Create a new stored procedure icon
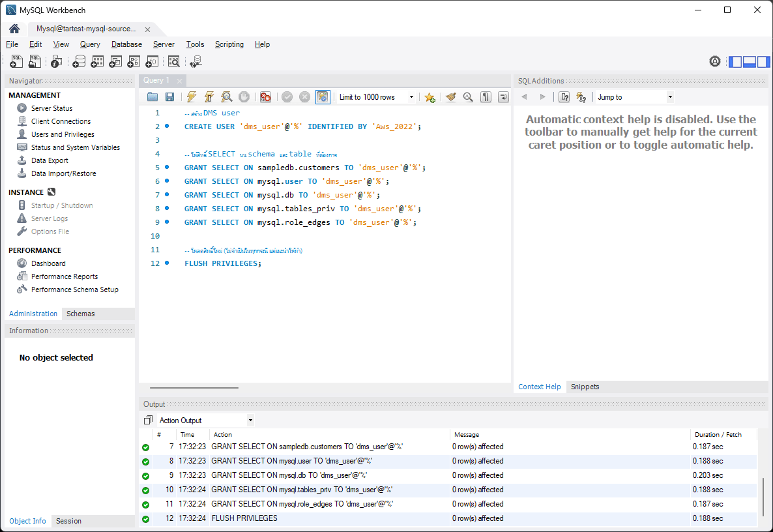 click(x=134, y=61)
